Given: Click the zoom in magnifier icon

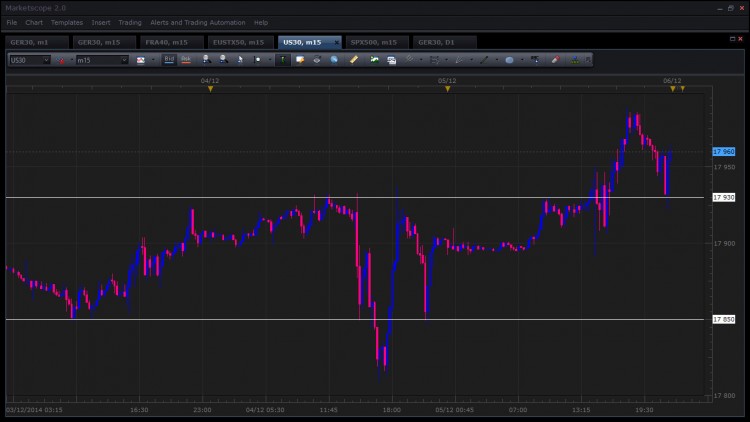Looking at the screenshot, I should tap(206, 59).
